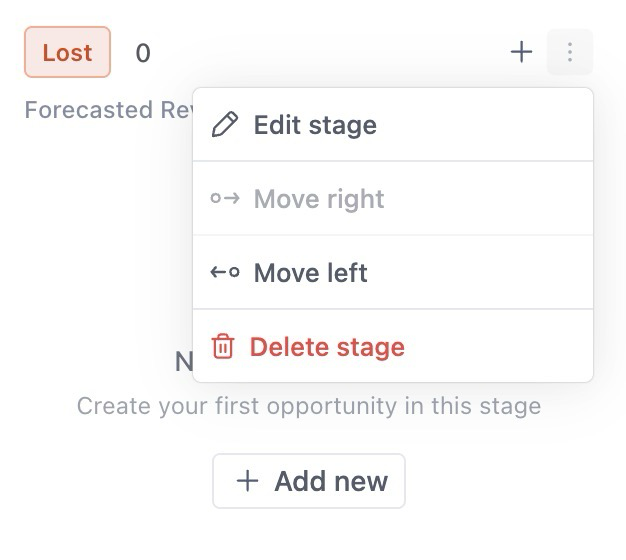Click the 'Create your first opportunity' text
The image size is (626, 560).
pos(308,407)
